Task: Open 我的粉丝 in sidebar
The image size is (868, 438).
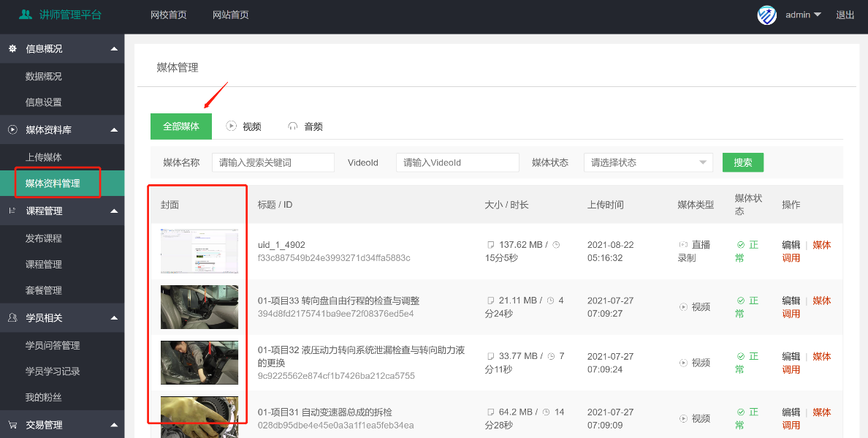Action: point(44,398)
